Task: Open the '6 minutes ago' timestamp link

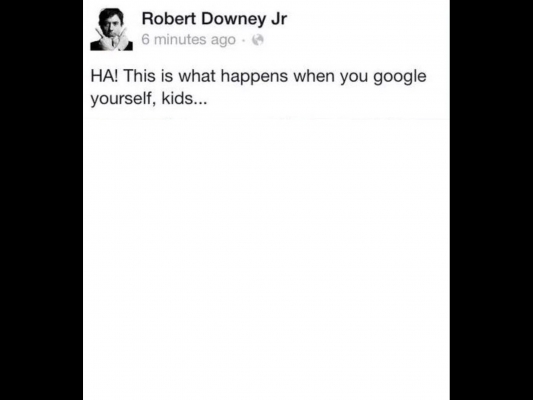Action: pyautogui.click(x=189, y=39)
